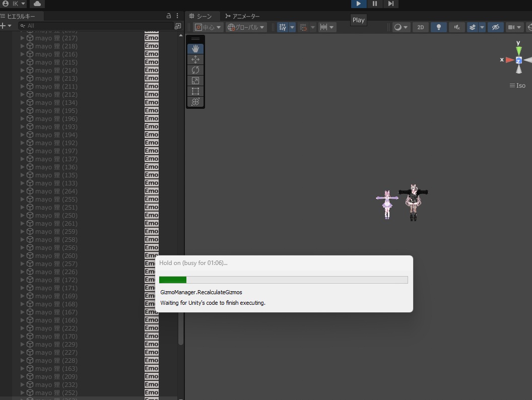Open the 中心 pivot mode dropdown
This screenshot has height=400, width=532.
click(208, 27)
